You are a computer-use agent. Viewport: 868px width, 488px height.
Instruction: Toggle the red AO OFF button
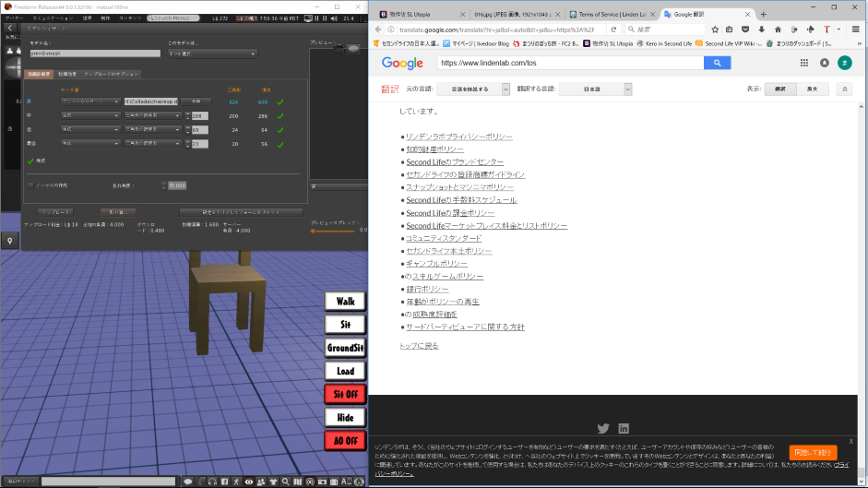pyautogui.click(x=345, y=441)
